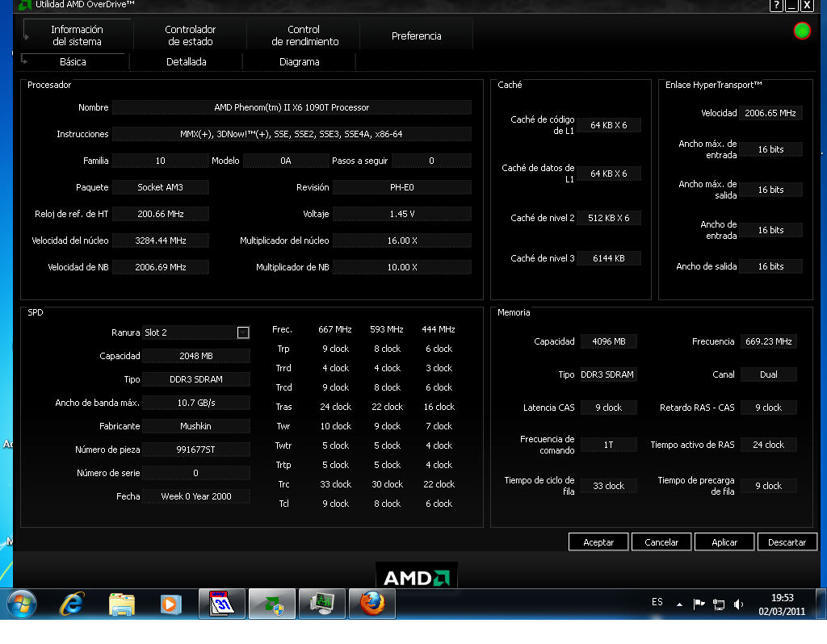The height and width of the screenshot is (644, 827).
Task: Select Velocidad de NB value 2006.69 MHz
Action: pyautogui.click(x=161, y=267)
